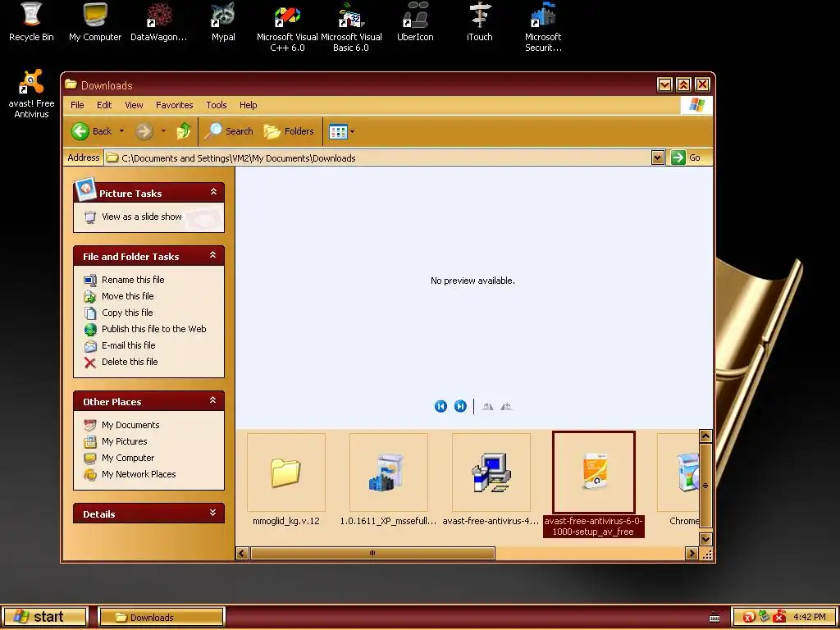Expand the Address bar dropdown
This screenshot has width=840, height=630.
[658, 157]
